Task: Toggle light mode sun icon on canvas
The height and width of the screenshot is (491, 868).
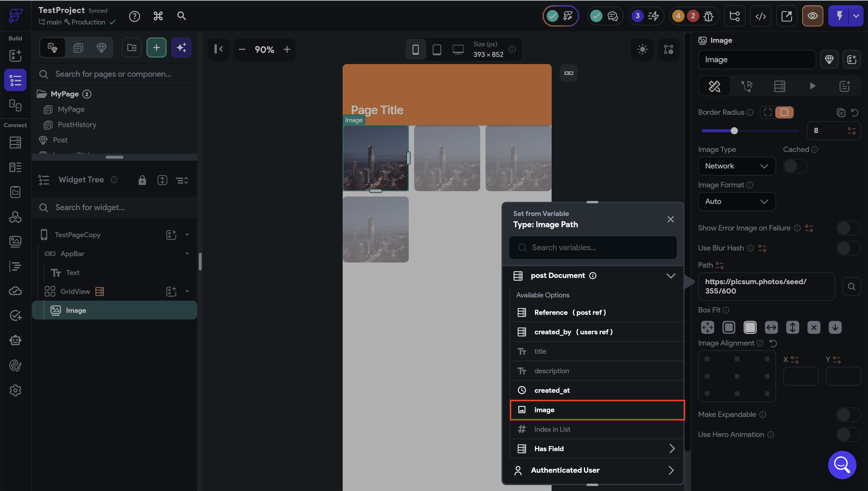Action: pyautogui.click(x=642, y=49)
